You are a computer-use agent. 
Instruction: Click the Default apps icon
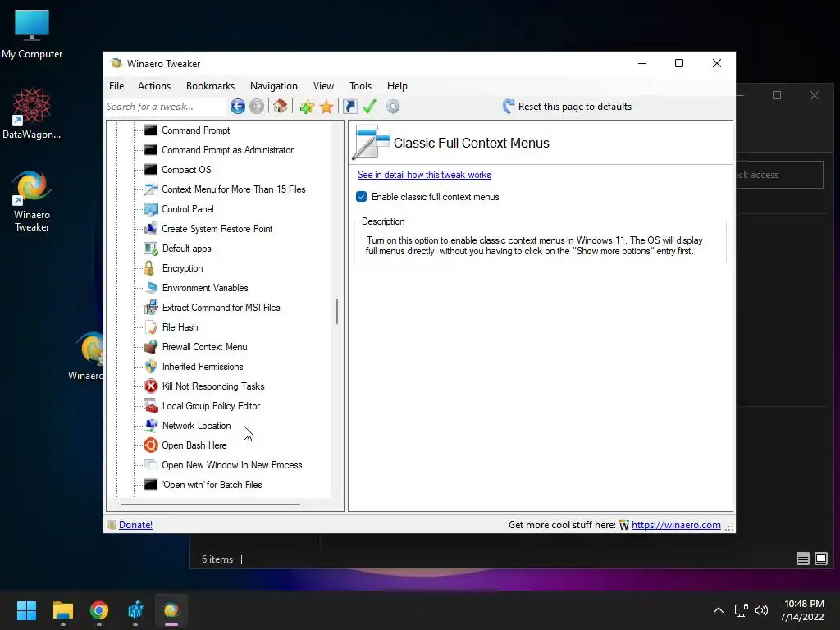coord(151,249)
